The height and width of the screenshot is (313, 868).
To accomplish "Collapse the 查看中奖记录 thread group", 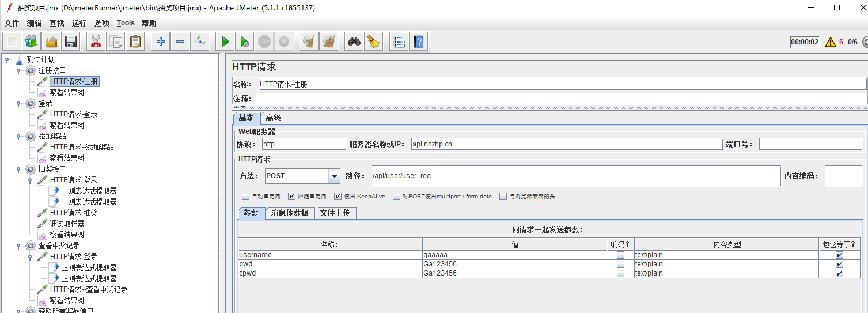I will (x=18, y=246).
